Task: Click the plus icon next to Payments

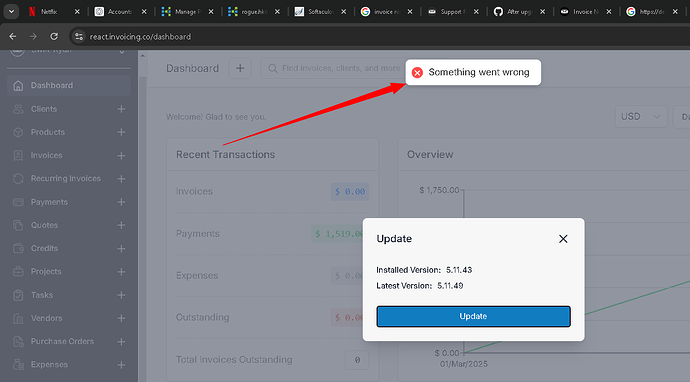Action: coord(121,202)
